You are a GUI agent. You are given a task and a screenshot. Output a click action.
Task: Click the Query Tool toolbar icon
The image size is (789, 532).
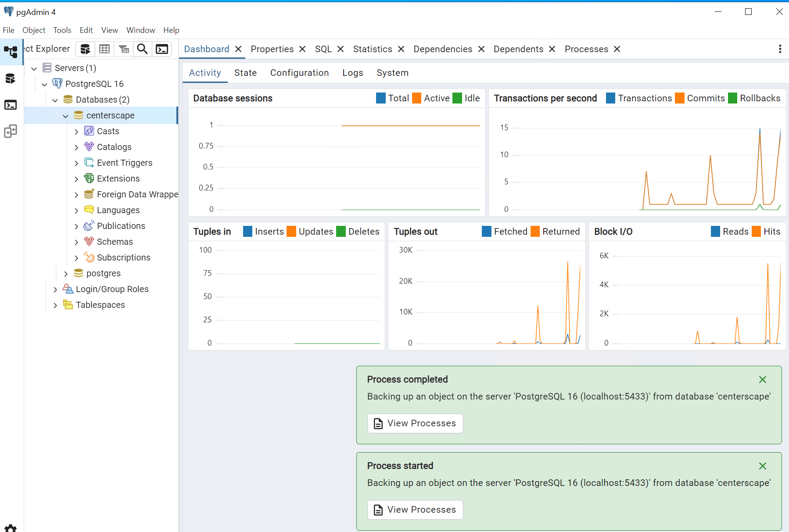(x=85, y=49)
